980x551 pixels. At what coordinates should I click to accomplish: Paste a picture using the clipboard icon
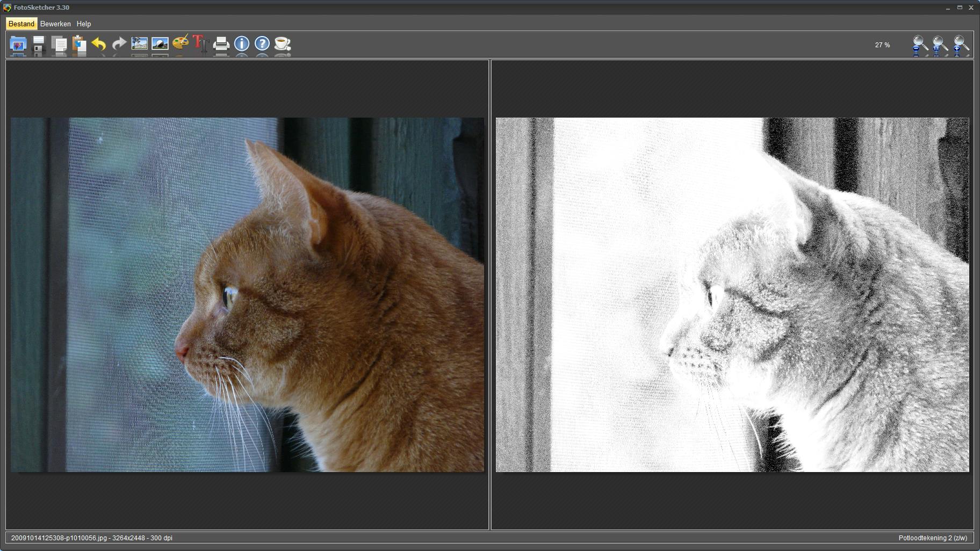(79, 44)
